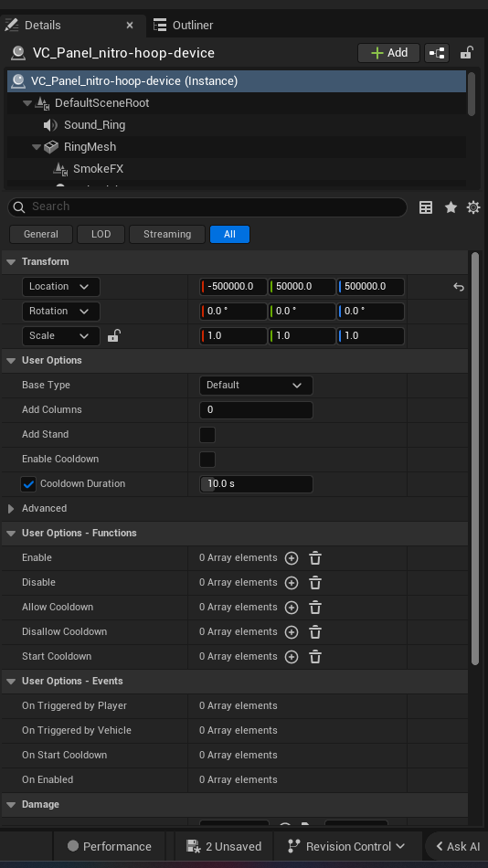Click Location Z field 500000.0
Screen dimensions: 488x868
tap(371, 287)
